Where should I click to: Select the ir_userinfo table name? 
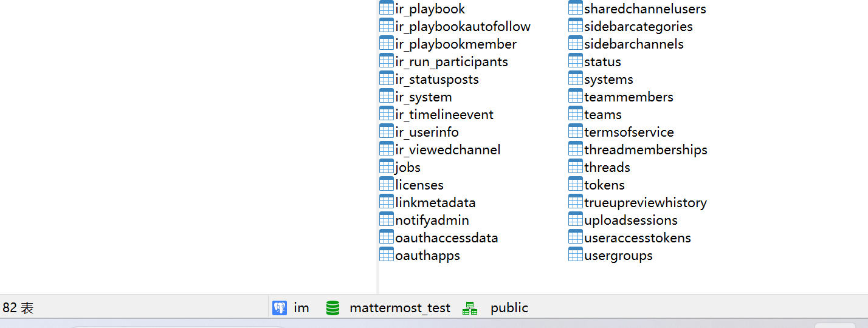(x=427, y=132)
